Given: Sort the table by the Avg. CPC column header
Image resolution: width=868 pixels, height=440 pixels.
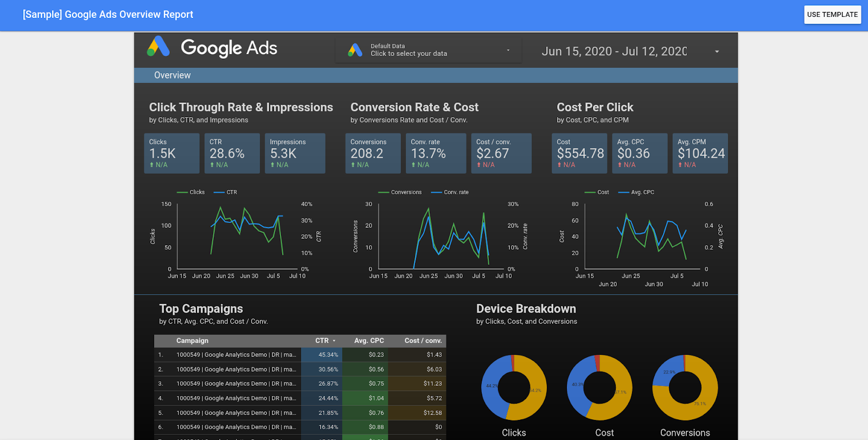Looking at the screenshot, I should point(369,341).
